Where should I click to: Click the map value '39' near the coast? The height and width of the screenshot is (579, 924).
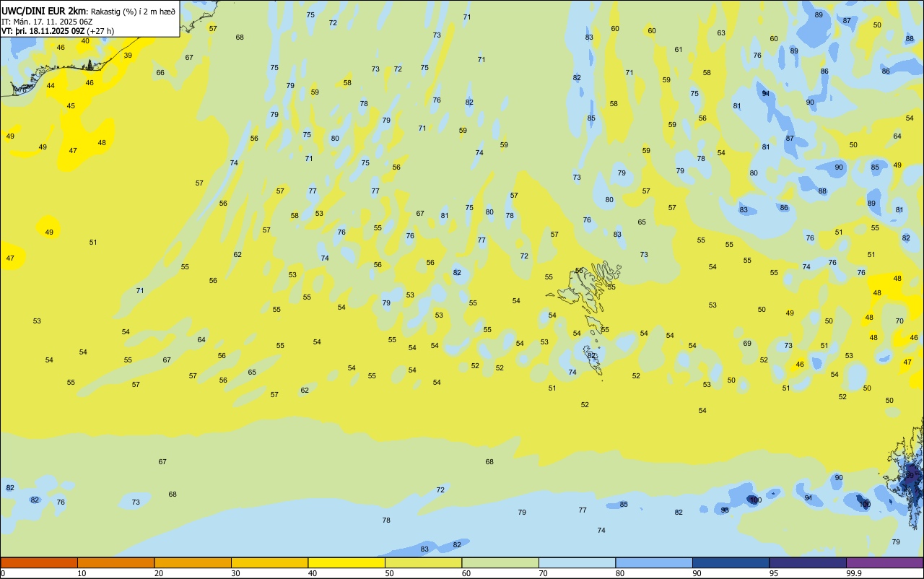coord(128,56)
